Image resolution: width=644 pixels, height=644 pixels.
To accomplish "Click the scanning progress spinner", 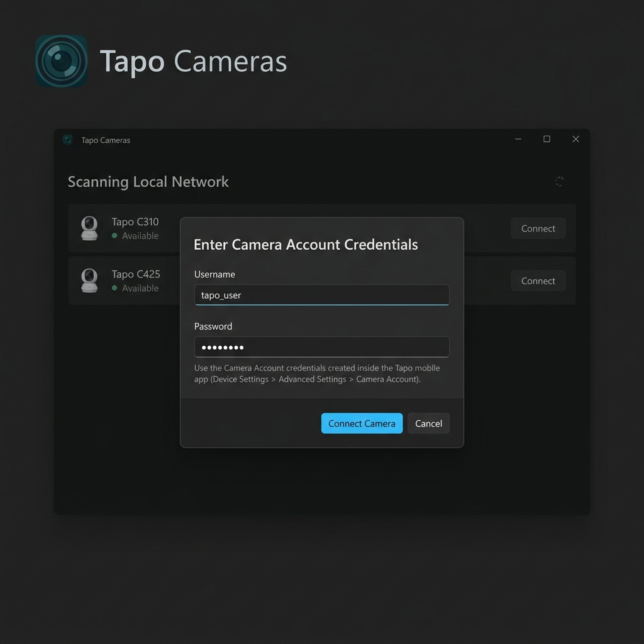I will click(559, 181).
